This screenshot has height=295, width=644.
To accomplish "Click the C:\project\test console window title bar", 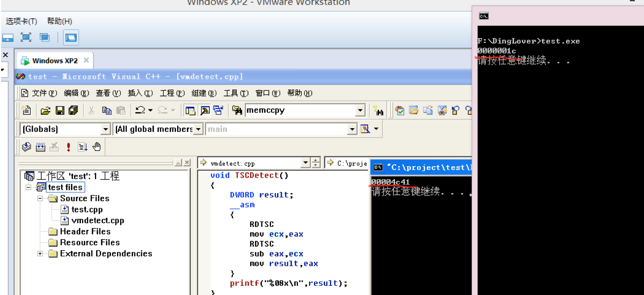I will click(421, 167).
